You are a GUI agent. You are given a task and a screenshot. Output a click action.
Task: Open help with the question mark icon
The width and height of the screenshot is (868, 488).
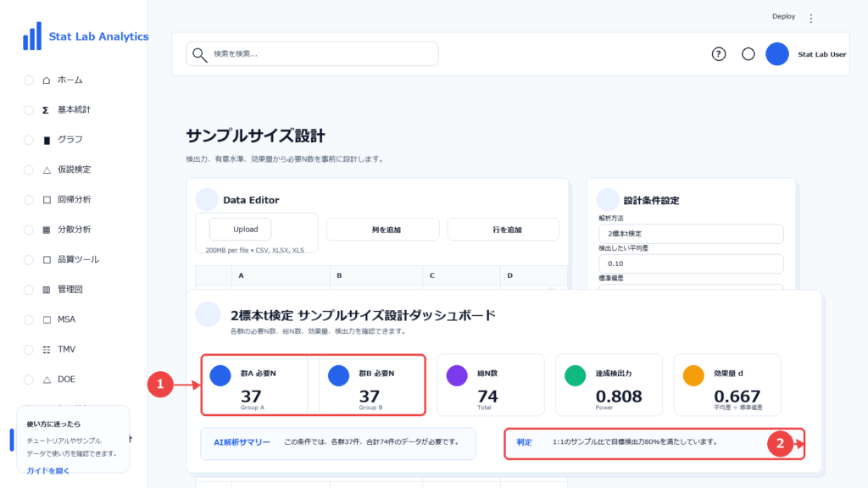719,54
